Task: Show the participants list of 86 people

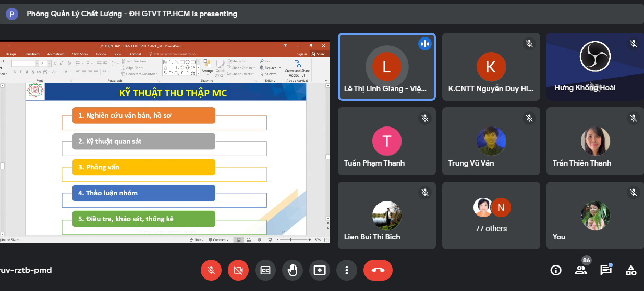Action: [x=580, y=270]
